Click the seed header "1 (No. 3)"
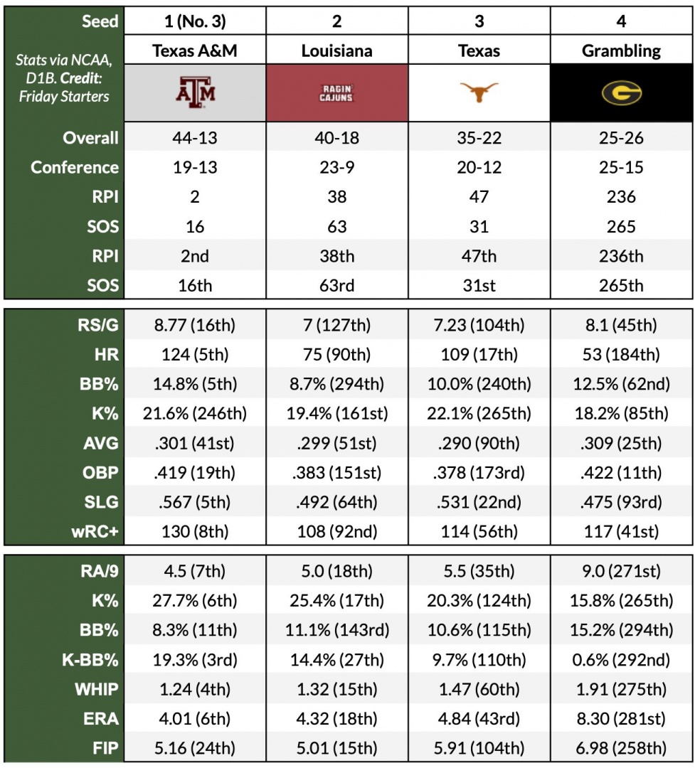This screenshot has width=700, height=768. coord(195,21)
